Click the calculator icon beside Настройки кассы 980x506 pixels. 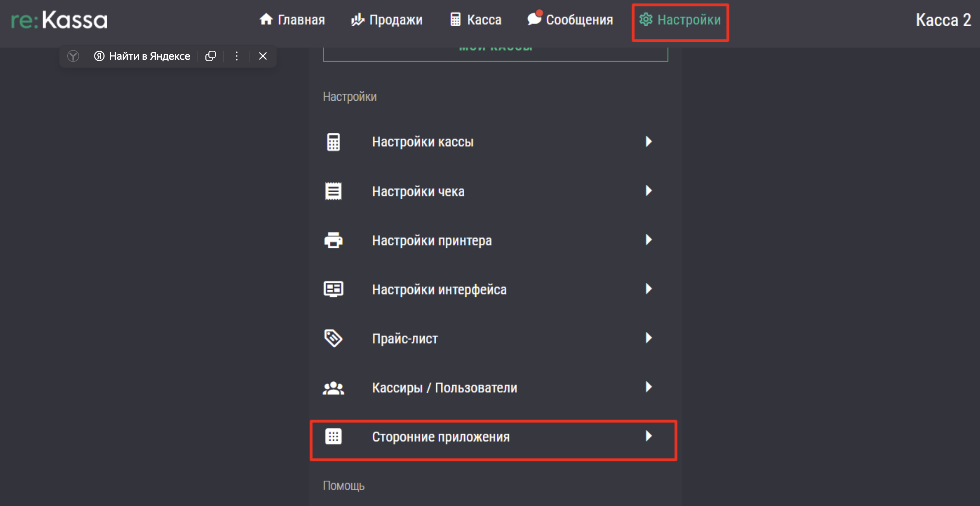(x=333, y=142)
